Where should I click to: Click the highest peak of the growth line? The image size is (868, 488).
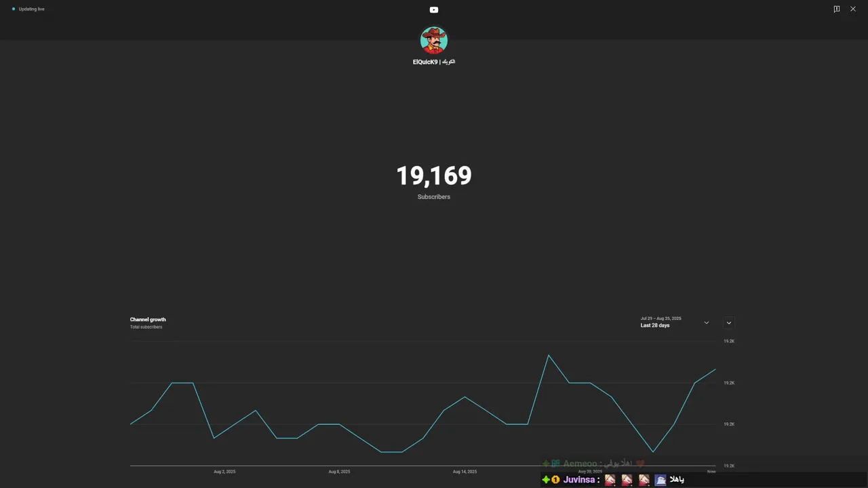pyautogui.click(x=549, y=355)
